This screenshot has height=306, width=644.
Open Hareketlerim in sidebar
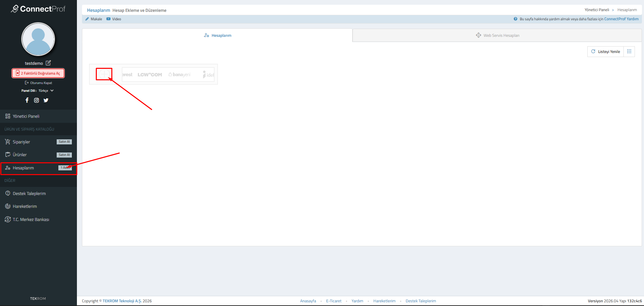coord(38,206)
